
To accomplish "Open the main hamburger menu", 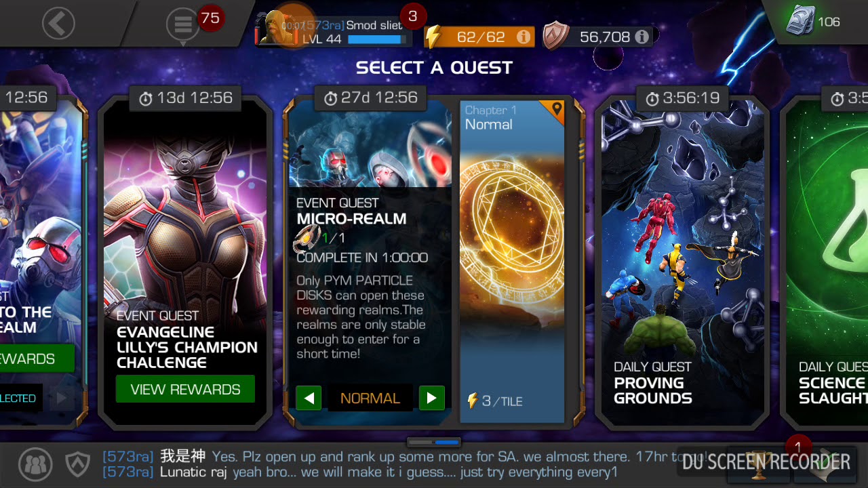I will coord(183,24).
